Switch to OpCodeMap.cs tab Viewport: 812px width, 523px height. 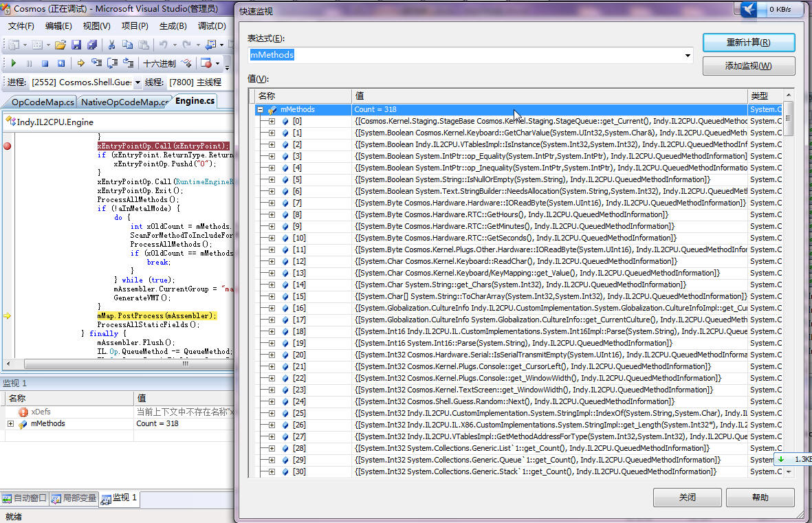click(x=41, y=102)
